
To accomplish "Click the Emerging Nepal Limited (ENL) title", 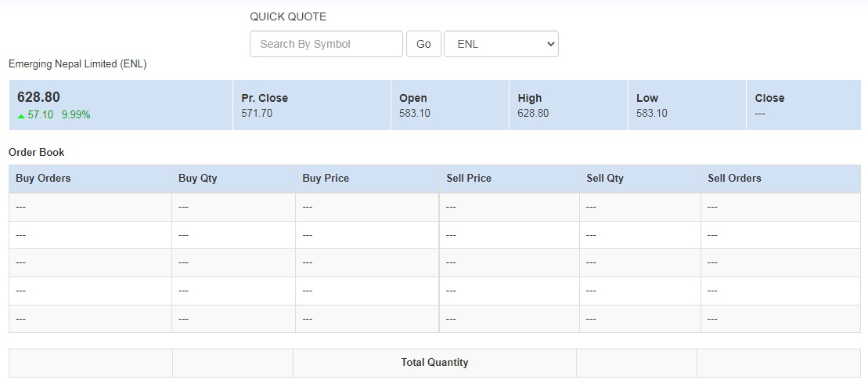I will (77, 64).
